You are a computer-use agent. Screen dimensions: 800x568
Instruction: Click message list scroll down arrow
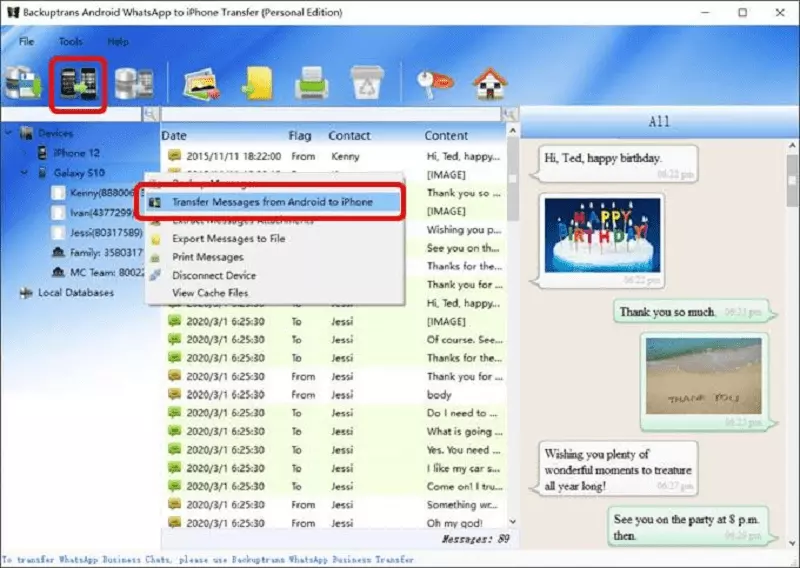(x=513, y=522)
